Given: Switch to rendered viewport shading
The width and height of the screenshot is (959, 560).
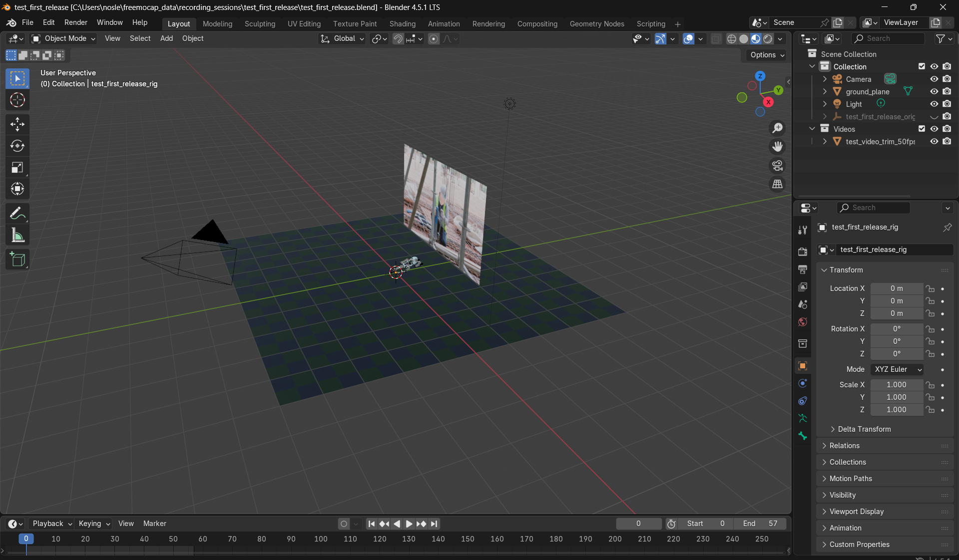Looking at the screenshot, I should tap(768, 39).
